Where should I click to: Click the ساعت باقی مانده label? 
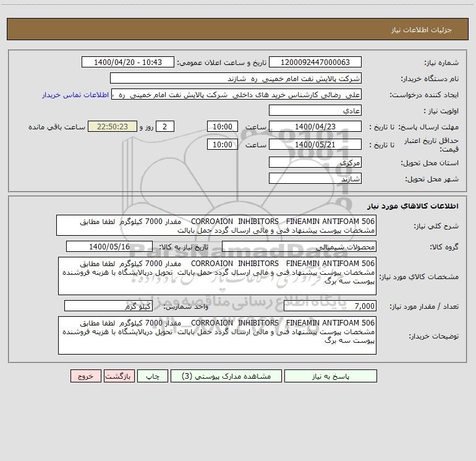coord(57,127)
